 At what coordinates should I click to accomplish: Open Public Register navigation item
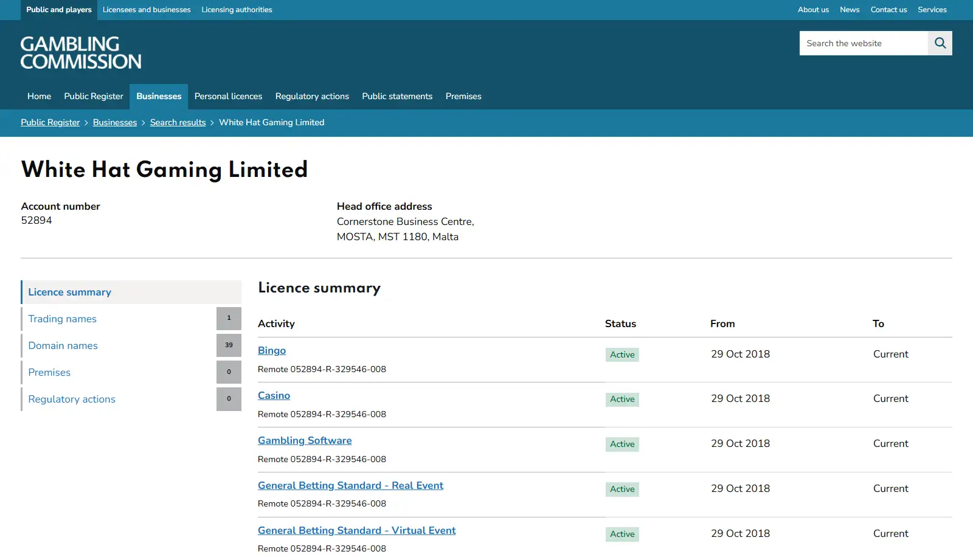(94, 96)
